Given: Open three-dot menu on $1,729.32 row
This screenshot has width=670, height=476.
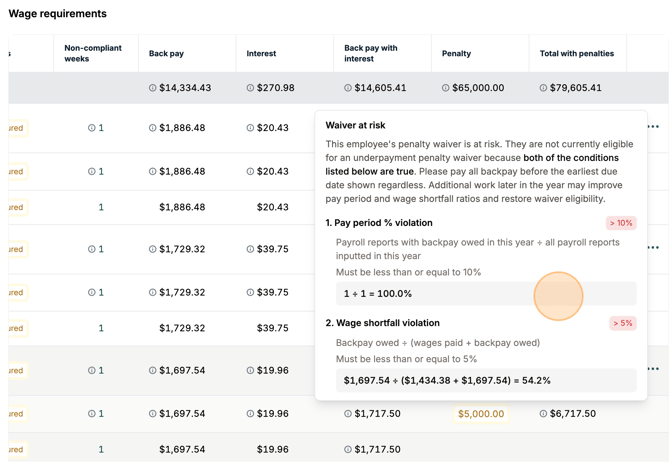Looking at the screenshot, I should point(653,247).
